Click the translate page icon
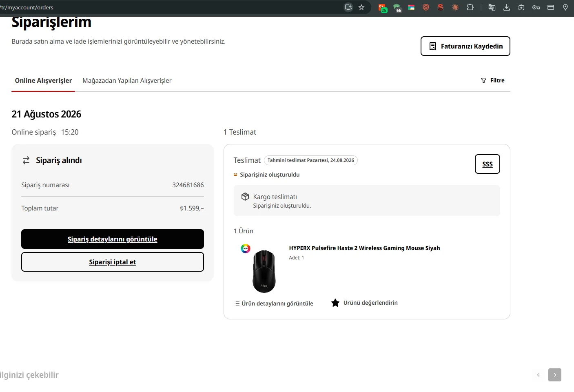The image size is (574, 392). [492, 7]
